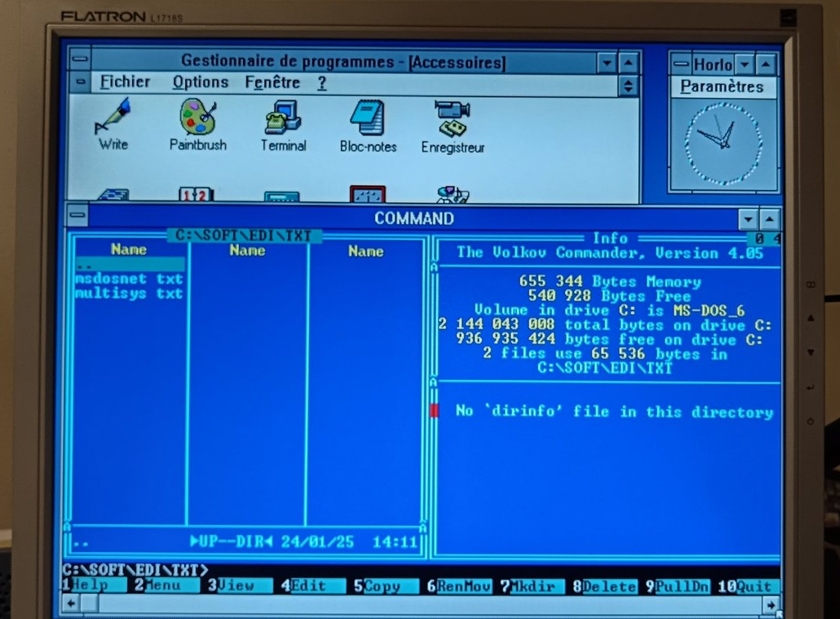
Task: Click the first Name column header
Action: tap(128, 249)
